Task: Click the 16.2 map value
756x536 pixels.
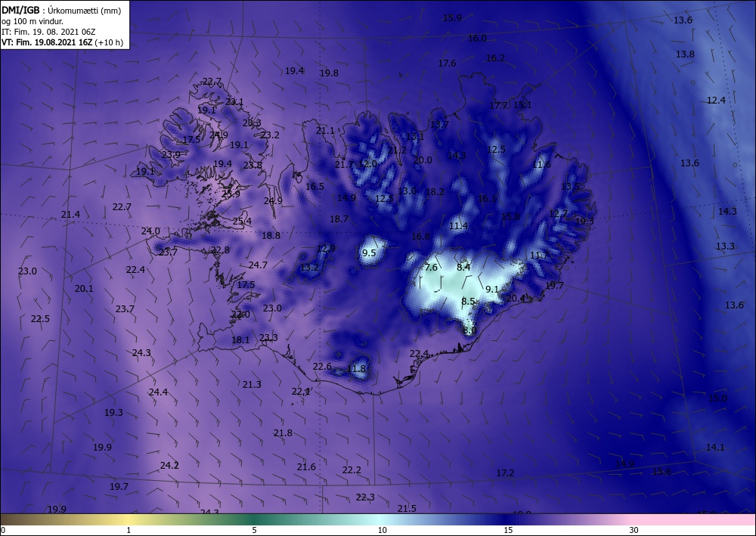Action: 495,58
